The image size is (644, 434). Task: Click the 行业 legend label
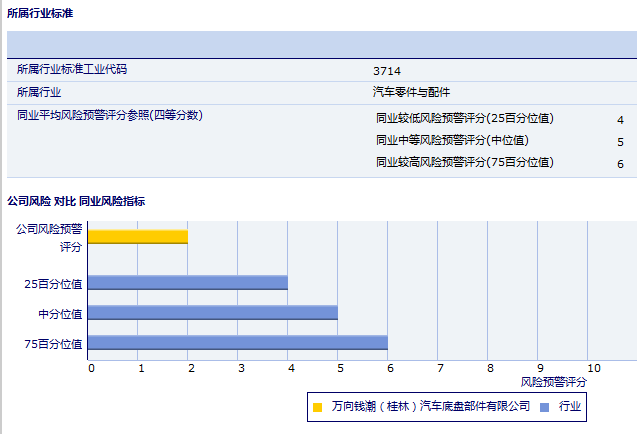point(570,408)
